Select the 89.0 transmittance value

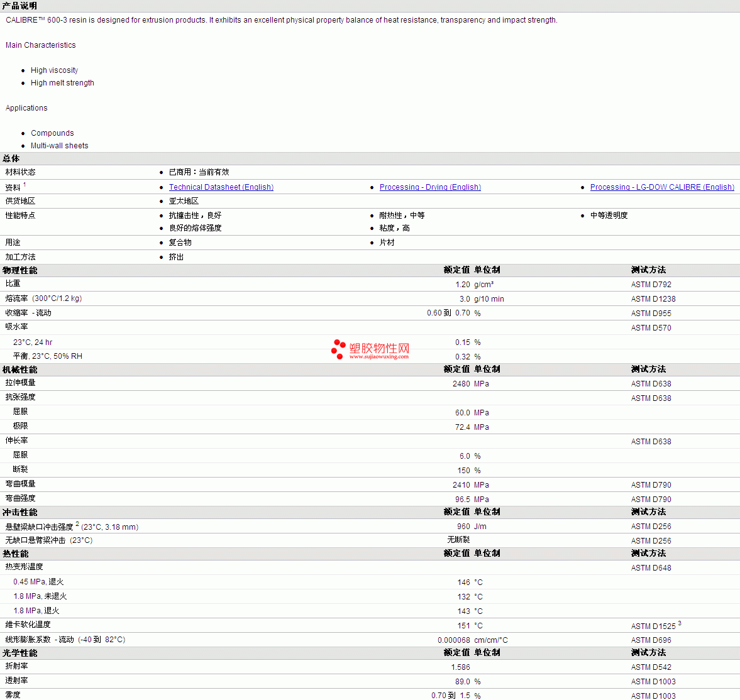(463, 682)
